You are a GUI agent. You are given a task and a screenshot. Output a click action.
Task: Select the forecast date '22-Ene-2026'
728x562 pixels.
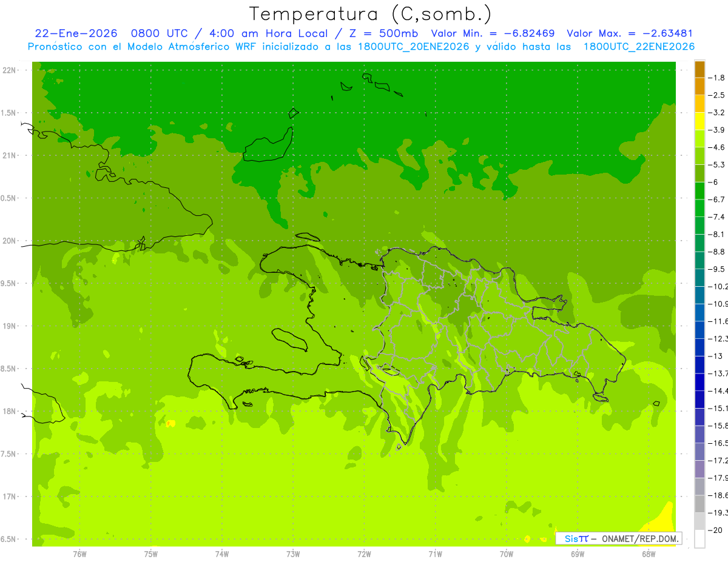pos(76,34)
